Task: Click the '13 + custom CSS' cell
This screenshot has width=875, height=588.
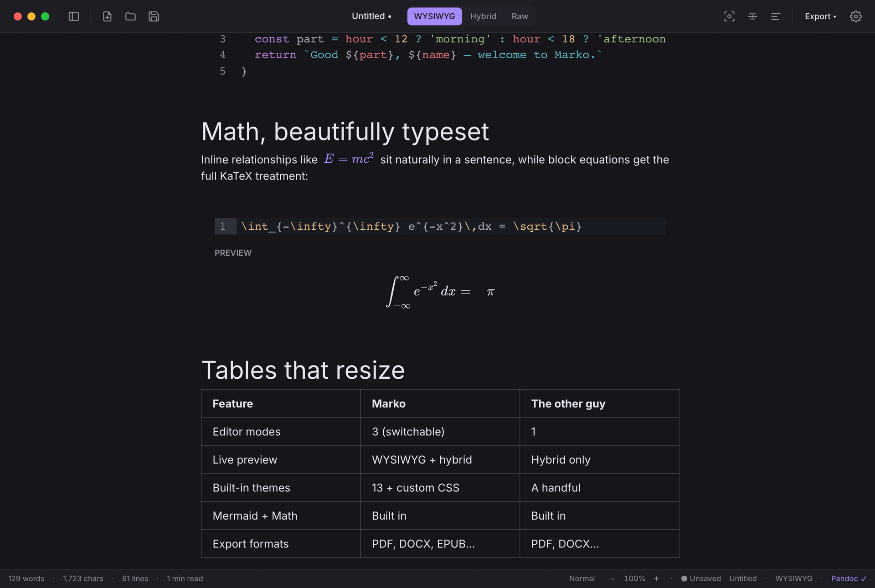Action: click(x=440, y=488)
